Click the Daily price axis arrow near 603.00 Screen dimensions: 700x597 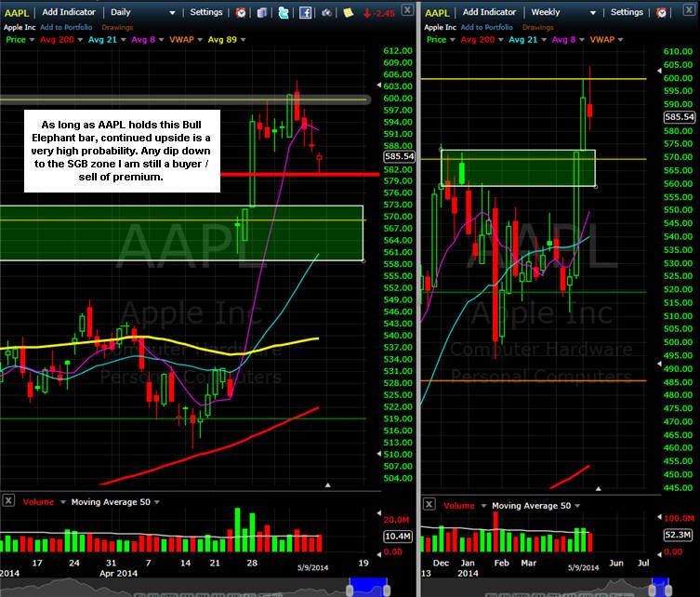point(379,85)
